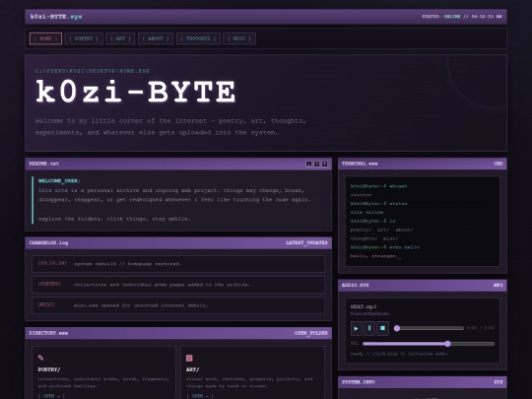Click the TERMINAL.exe title bar
This screenshot has width=532, height=399.
(x=423, y=164)
